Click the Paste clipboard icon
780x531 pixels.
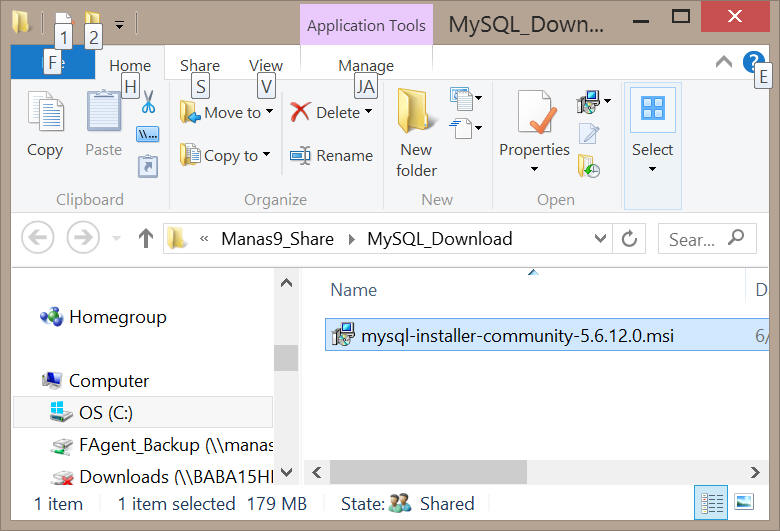[103, 112]
